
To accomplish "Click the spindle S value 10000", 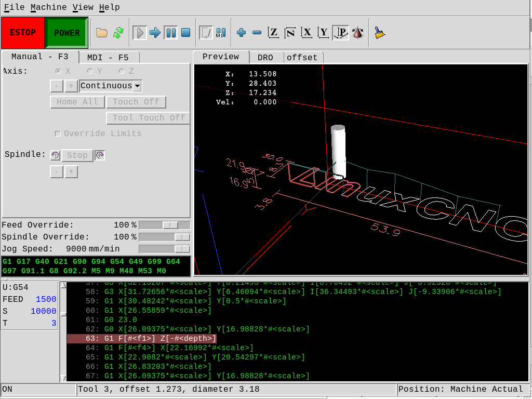I will [x=44, y=311].
